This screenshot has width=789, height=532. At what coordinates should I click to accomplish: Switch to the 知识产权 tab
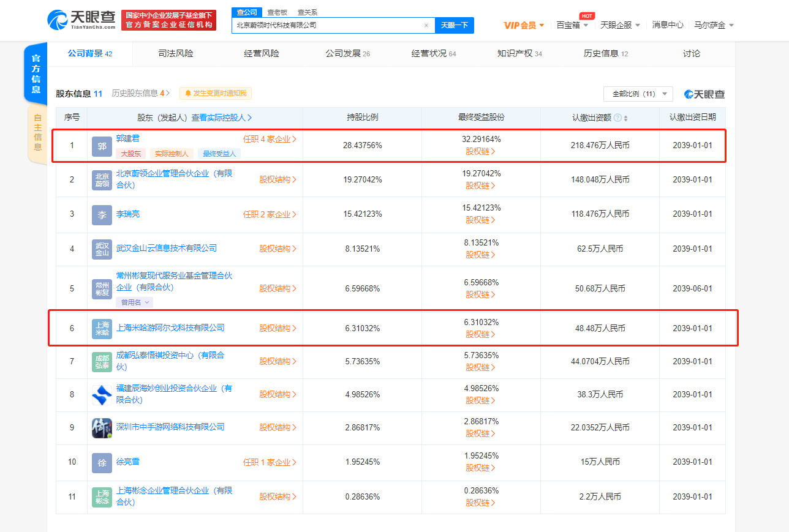519,54
